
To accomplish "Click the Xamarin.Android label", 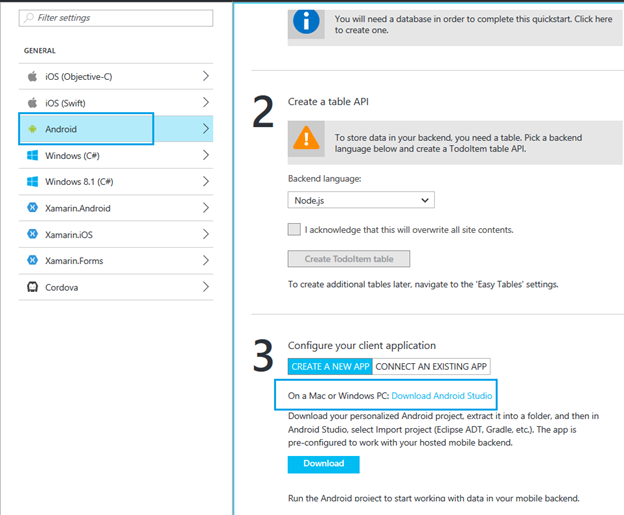I will click(x=78, y=208).
